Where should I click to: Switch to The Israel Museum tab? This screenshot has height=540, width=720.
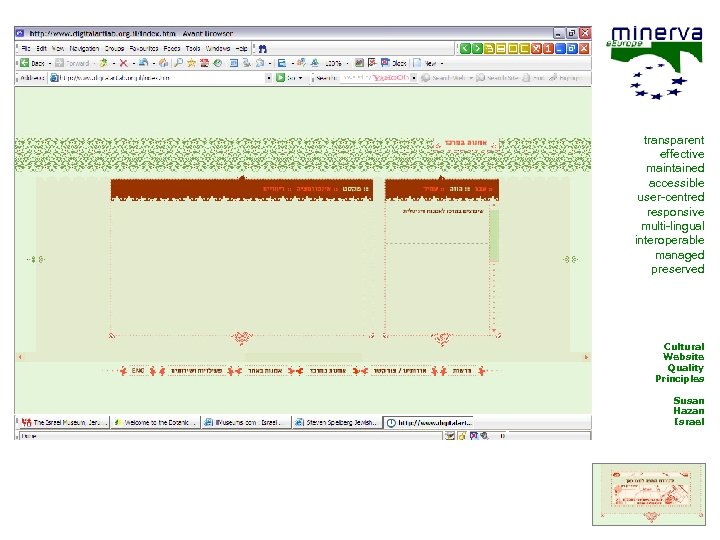click(63, 422)
